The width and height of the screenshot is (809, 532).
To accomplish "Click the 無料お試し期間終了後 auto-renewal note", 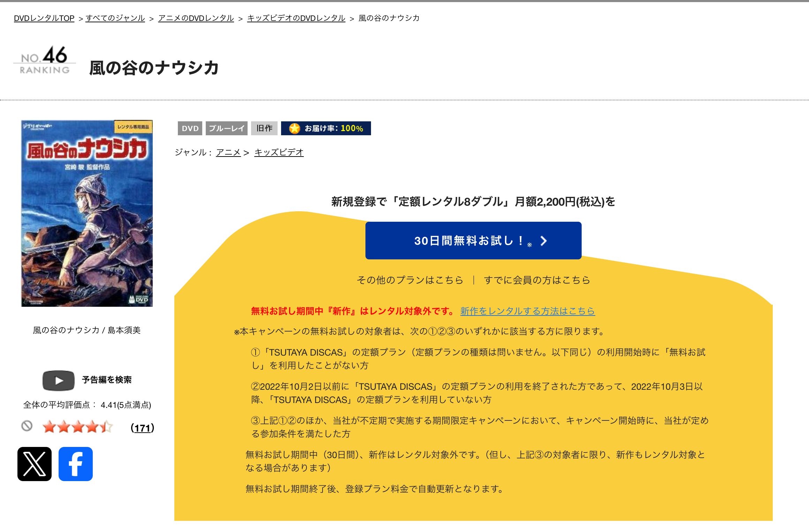I will [x=376, y=489].
